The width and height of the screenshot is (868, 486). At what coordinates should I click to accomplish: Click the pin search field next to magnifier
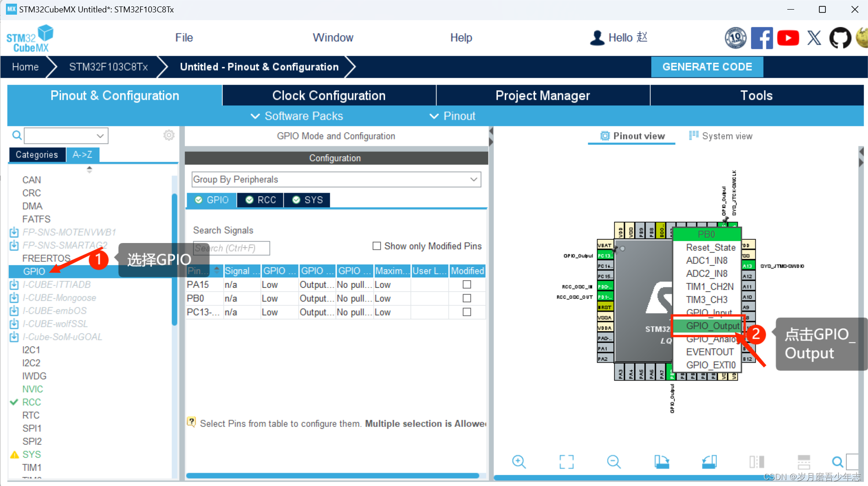852,461
